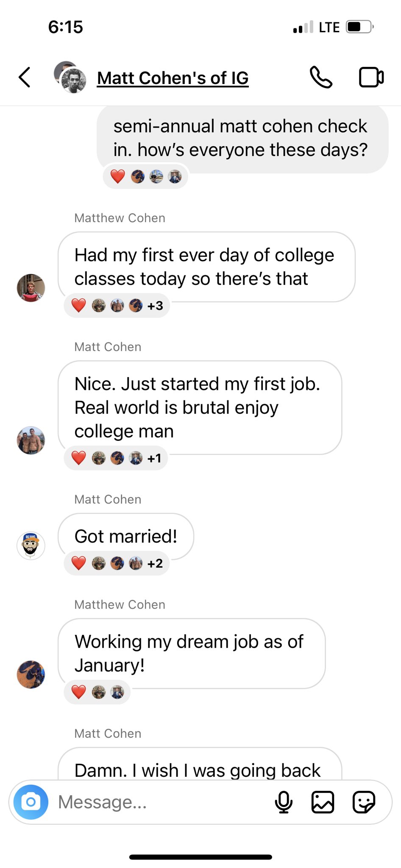The image size is (401, 868).
Task: Open avatar of college classes message sender
Action: (x=31, y=288)
